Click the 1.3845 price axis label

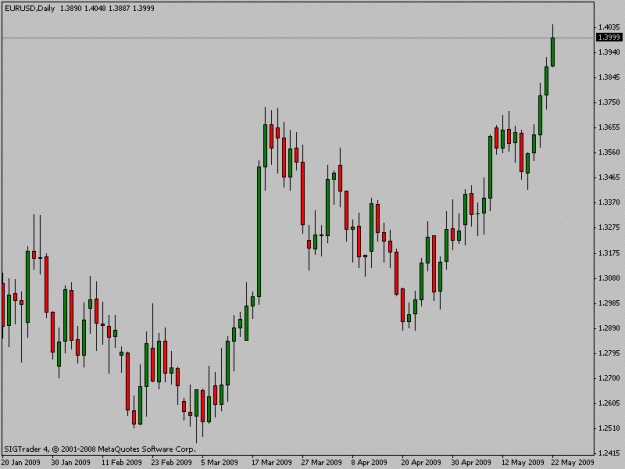tap(609, 77)
